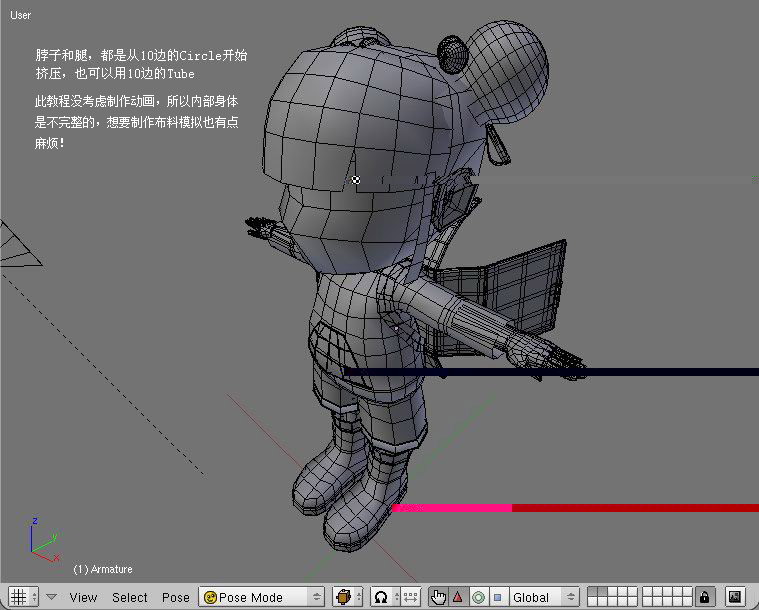Toggle layer 6 button
759x610 pixels.
coord(648,591)
